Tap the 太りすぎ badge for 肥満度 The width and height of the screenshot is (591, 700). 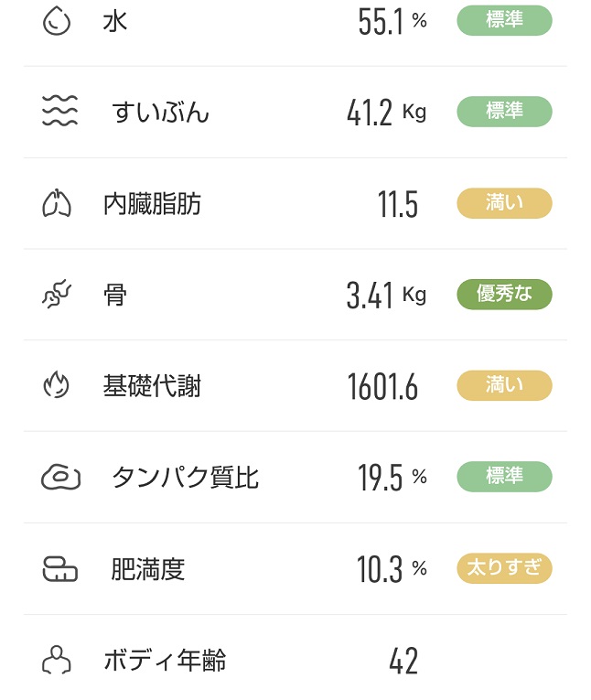pyautogui.click(x=504, y=568)
